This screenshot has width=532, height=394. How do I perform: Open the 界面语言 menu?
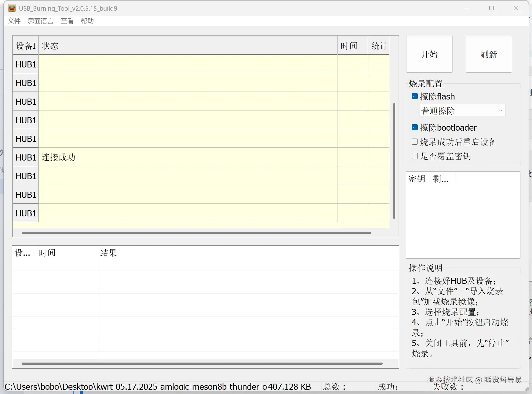coord(41,21)
